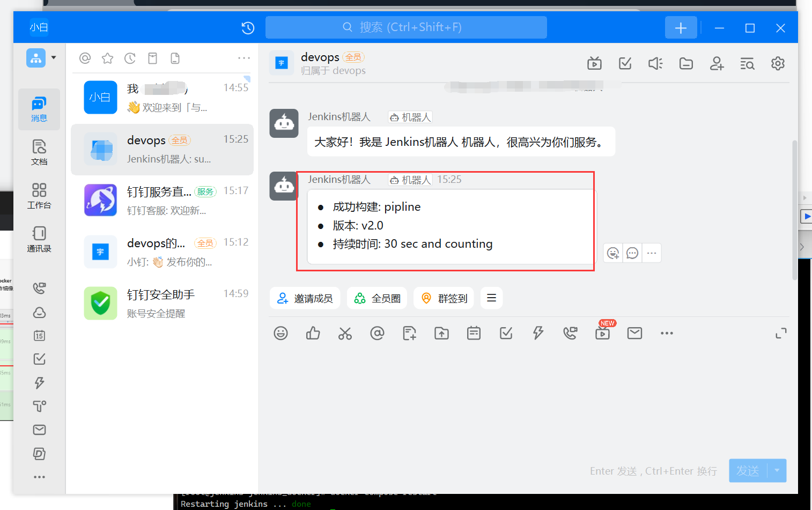Upload a file from input toolbar

(x=441, y=333)
